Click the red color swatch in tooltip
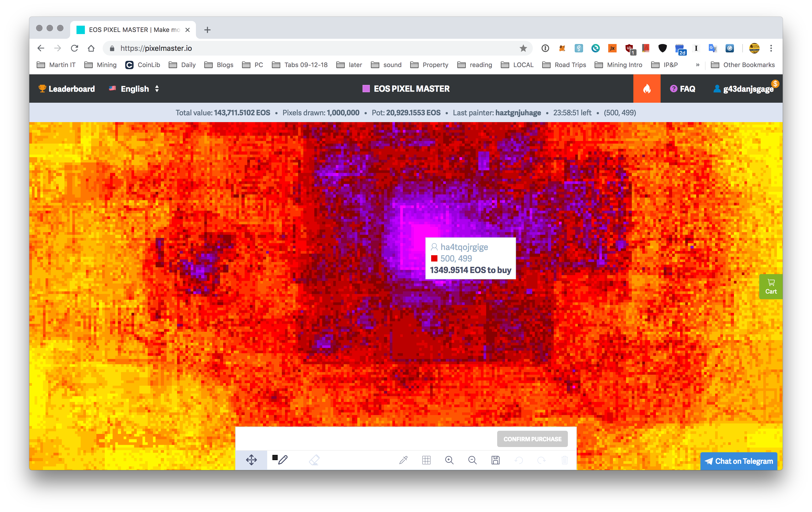This screenshot has height=512, width=812. click(x=434, y=258)
